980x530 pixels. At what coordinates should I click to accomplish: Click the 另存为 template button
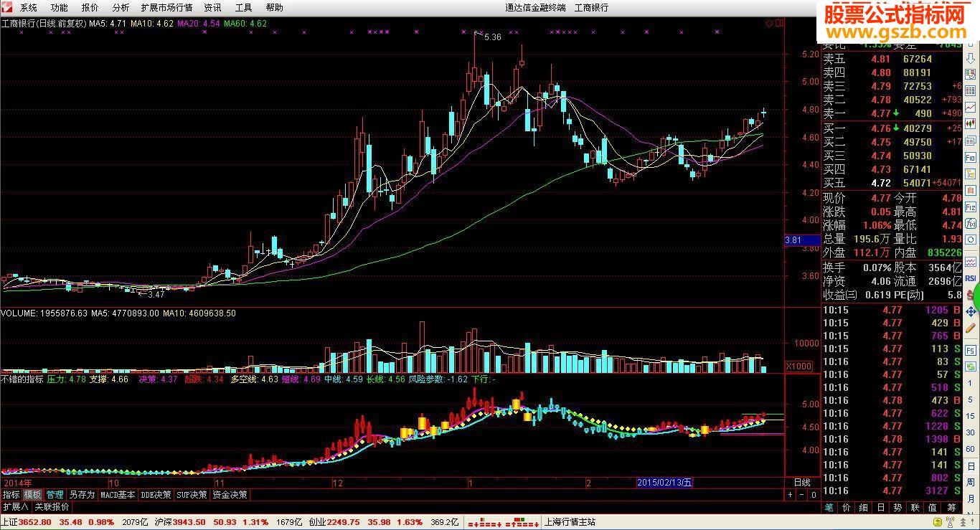pyautogui.click(x=82, y=495)
